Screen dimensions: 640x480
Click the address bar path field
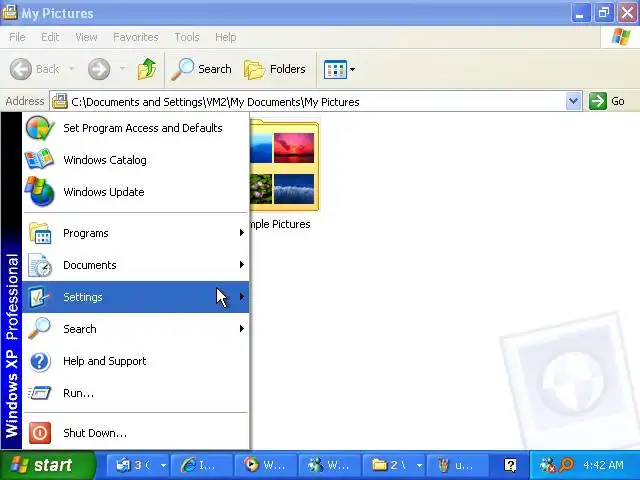(308, 102)
